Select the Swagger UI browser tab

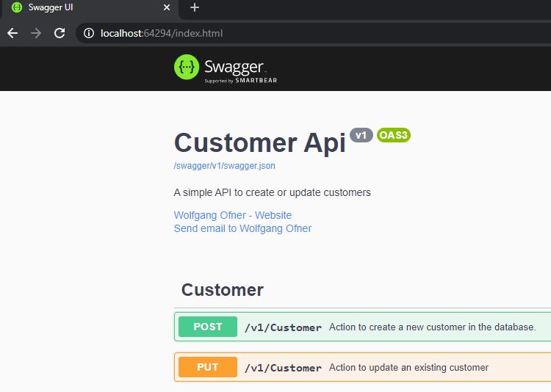(x=90, y=7)
